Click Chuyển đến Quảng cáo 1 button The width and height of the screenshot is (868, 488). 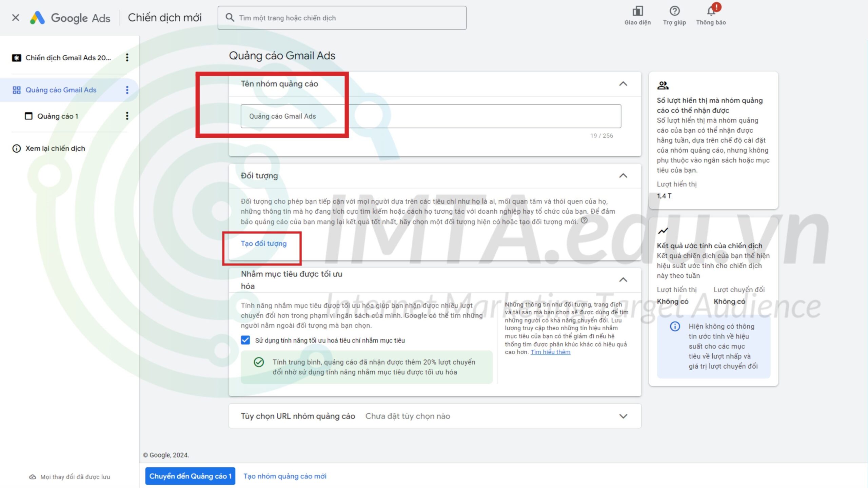click(x=190, y=476)
